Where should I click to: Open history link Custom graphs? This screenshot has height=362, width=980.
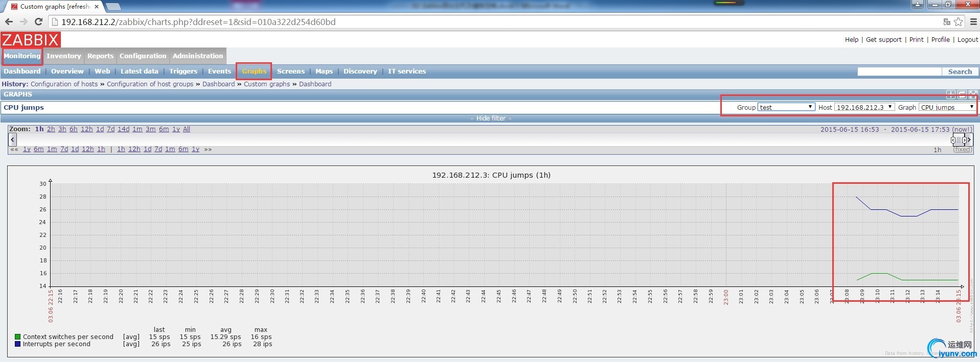pyautogui.click(x=267, y=84)
